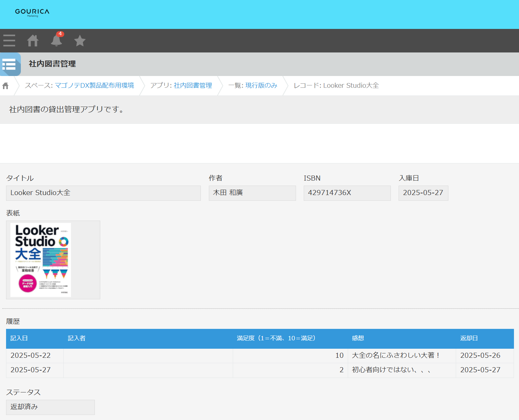Click the 返却日 cell 2025-05-26

pyautogui.click(x=485, y=356)
